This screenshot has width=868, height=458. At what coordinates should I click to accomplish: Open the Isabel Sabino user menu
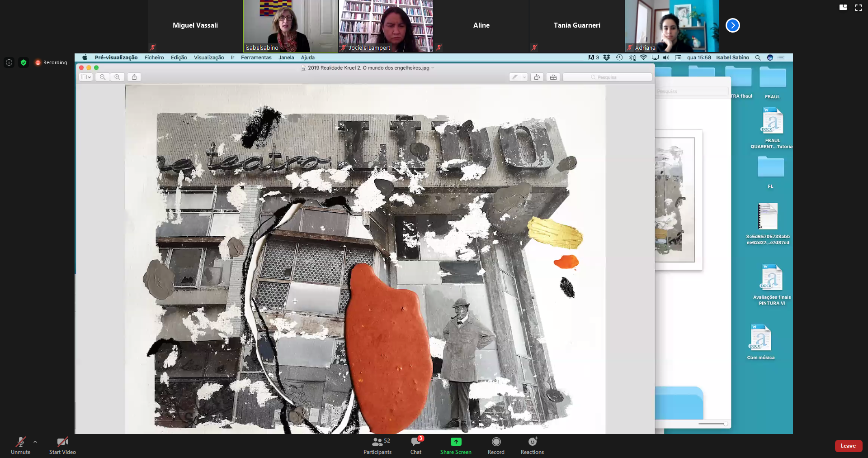[x=732, y=57]
